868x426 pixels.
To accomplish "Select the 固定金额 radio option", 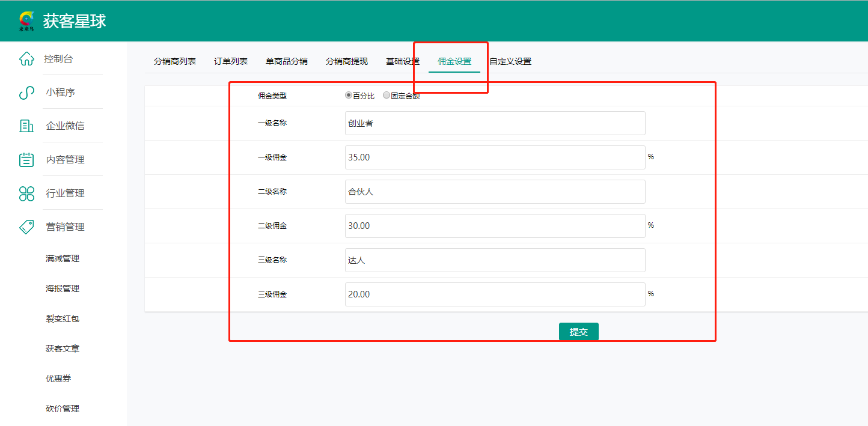I will tap(387, 96).
